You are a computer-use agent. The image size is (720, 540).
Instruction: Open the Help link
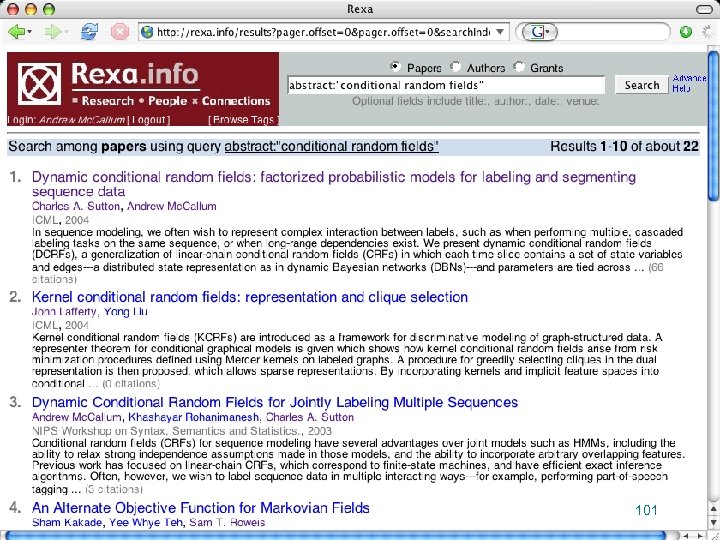(x=681, y=89)
